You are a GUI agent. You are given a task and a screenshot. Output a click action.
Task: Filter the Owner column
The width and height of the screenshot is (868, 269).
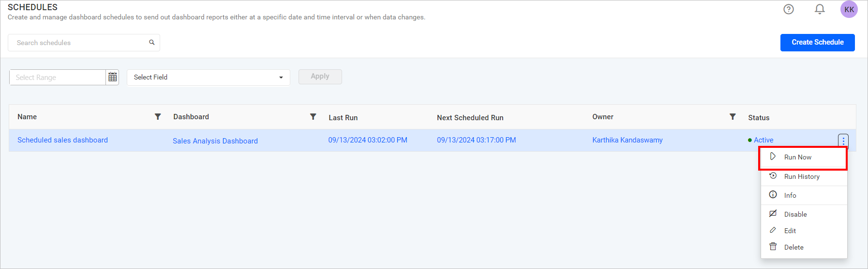point(733,117)
